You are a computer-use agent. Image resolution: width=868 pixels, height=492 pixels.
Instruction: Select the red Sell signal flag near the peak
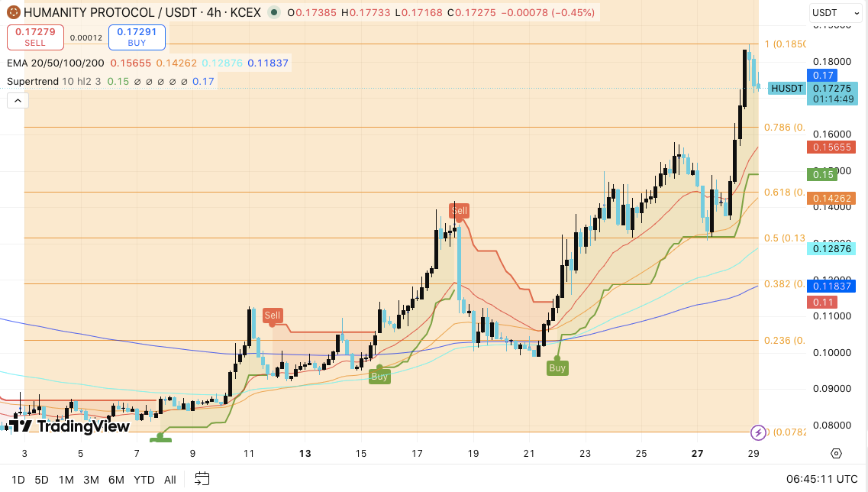click(459, 210)
